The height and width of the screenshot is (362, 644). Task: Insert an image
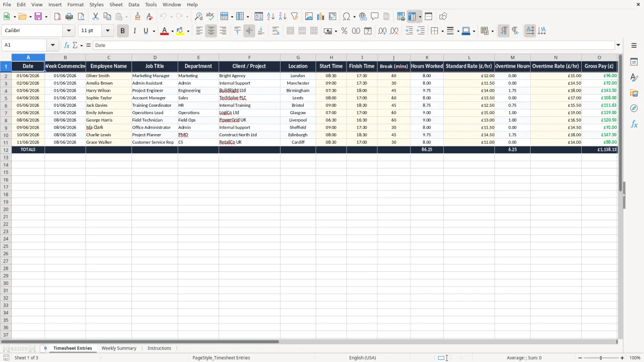(309, 17)
